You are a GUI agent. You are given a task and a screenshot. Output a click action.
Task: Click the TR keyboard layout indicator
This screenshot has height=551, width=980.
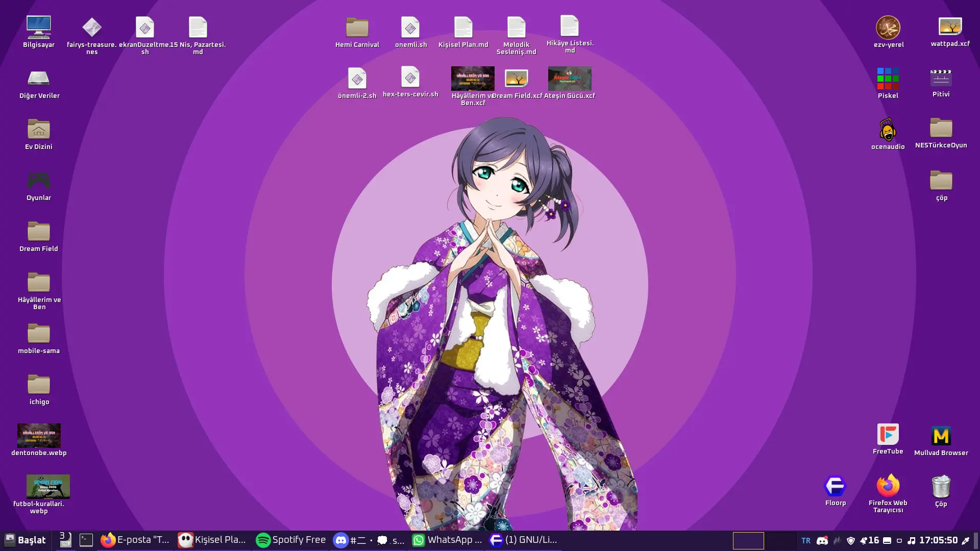tap(806, 541)
